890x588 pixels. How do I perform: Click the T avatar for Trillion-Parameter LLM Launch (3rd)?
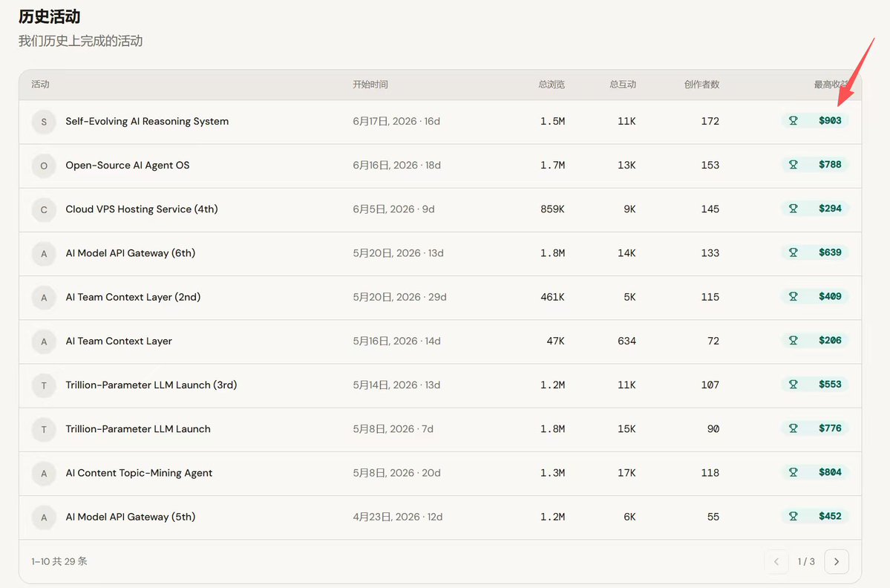pos(44,386)
